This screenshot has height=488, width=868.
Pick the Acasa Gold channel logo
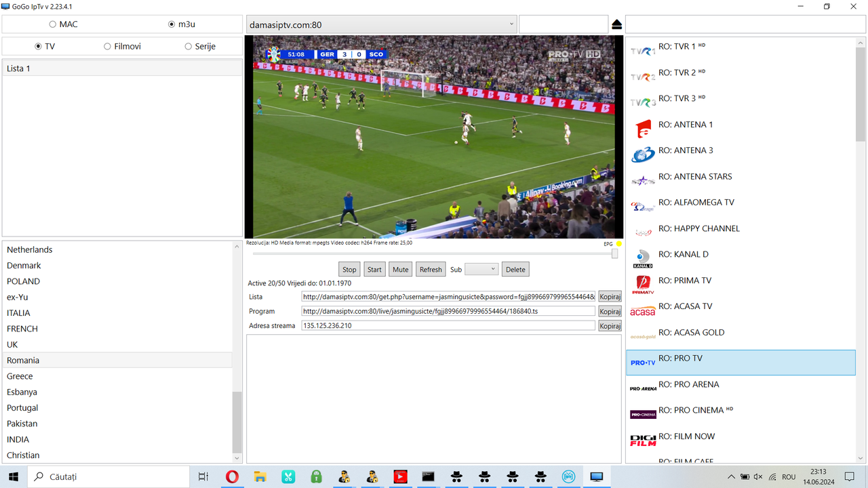click(x=643, y=336)
